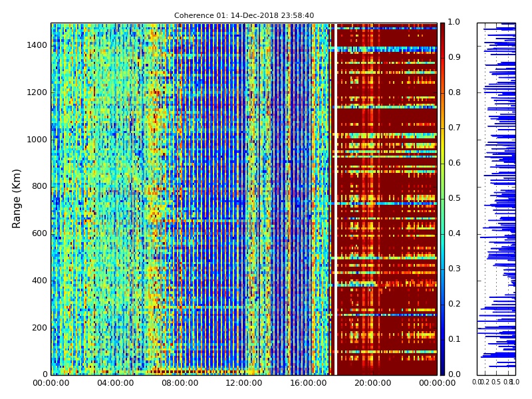Click the 0.7 colorbar label

[454, 128]
